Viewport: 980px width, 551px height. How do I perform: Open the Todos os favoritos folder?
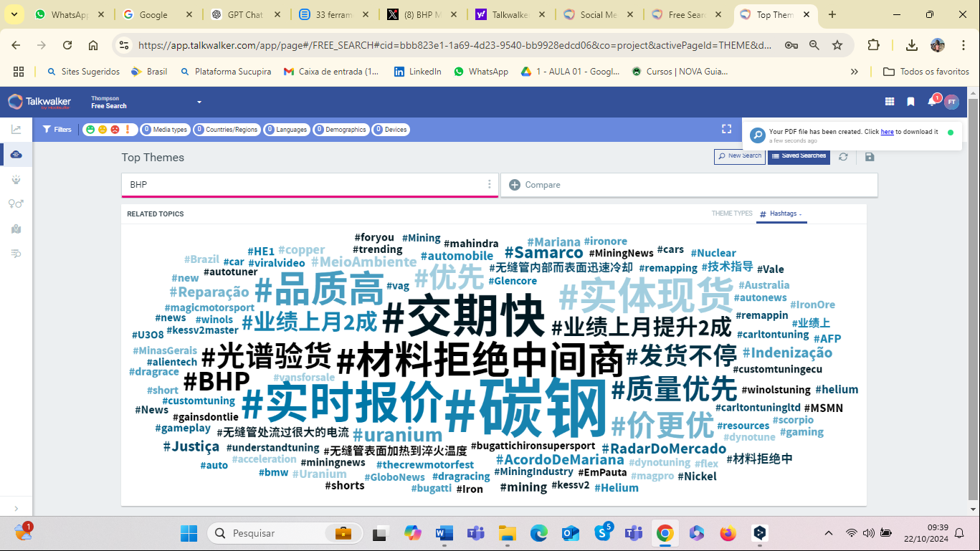coord(926,72)
